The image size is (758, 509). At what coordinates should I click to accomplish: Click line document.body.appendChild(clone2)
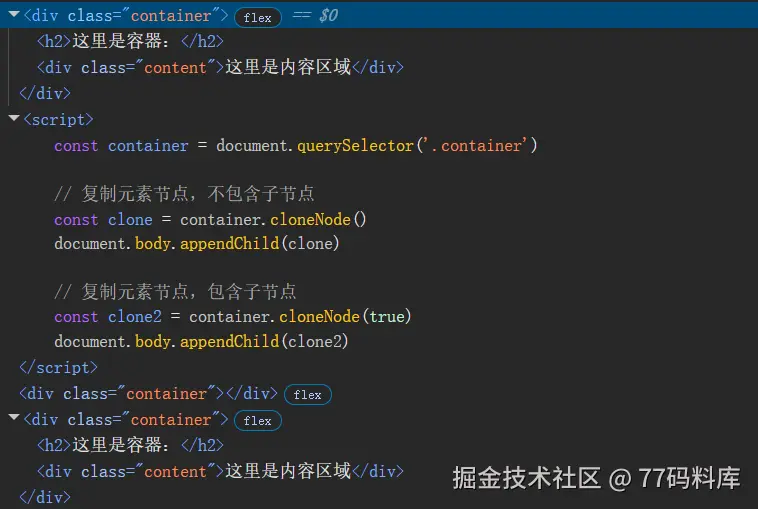click(201, 342)
